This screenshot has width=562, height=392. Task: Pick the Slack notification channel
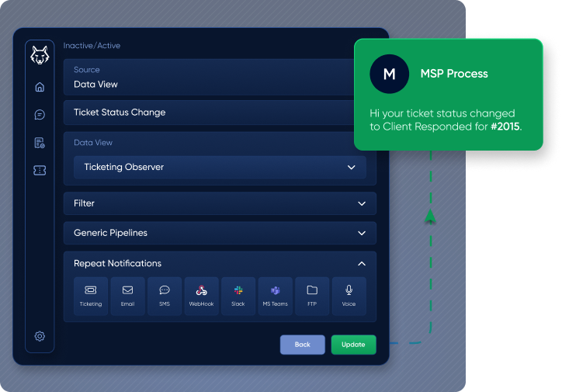[x=238, y=296]
